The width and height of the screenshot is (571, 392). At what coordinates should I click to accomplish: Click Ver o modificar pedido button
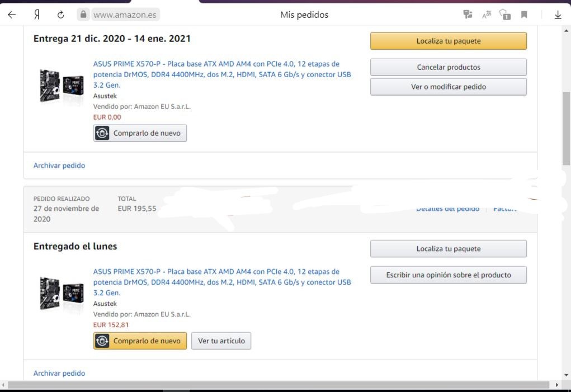coord(448,87)
